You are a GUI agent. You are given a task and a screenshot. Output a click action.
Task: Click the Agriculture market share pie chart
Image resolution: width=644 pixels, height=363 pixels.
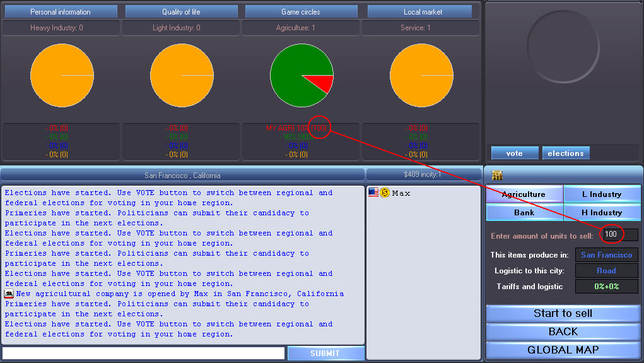302,76
